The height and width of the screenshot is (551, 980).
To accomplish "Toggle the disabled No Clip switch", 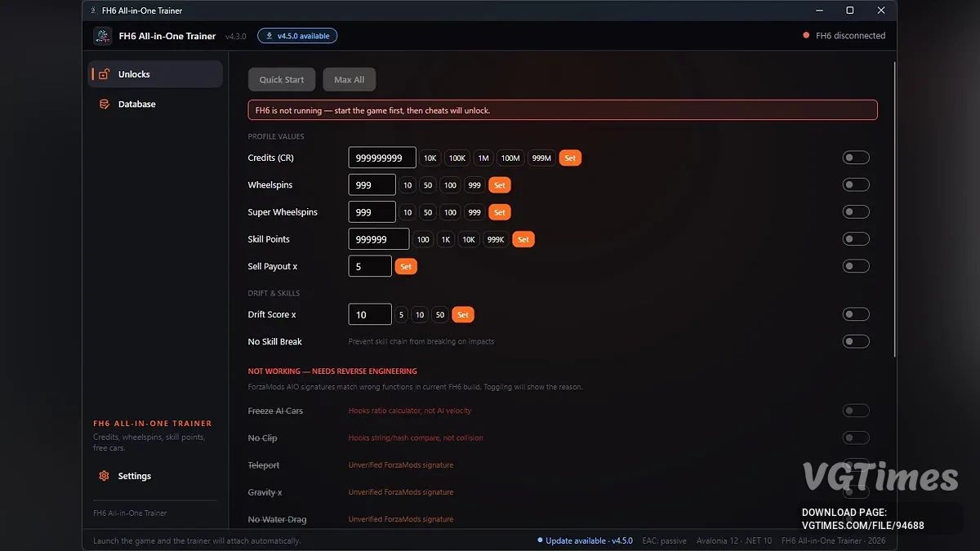I will 856,438.
